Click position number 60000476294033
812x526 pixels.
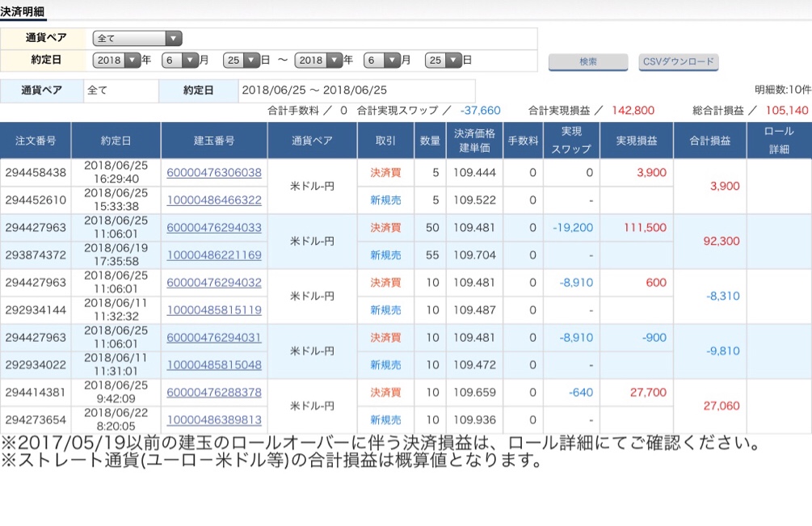(214, 228)
